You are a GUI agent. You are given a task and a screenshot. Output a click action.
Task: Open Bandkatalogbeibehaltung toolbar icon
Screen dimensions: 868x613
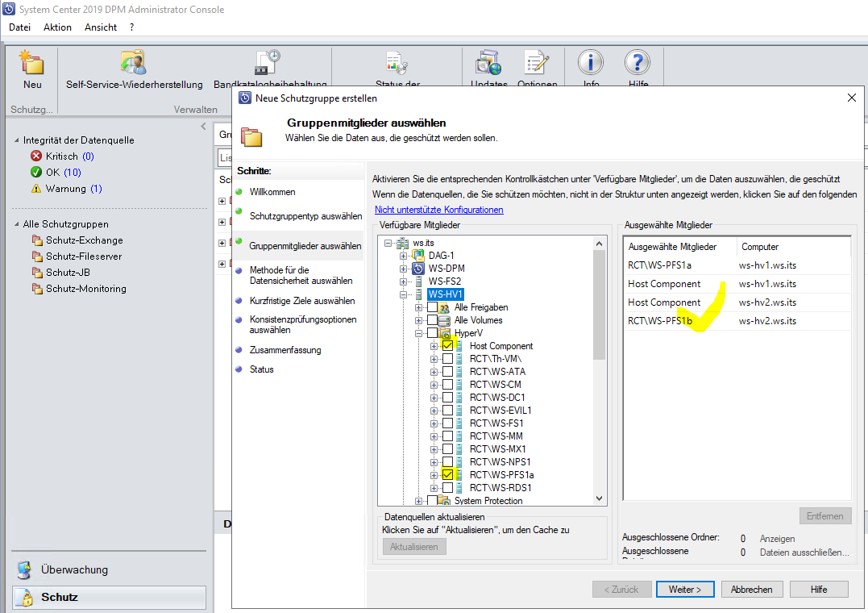coord(268,62)
